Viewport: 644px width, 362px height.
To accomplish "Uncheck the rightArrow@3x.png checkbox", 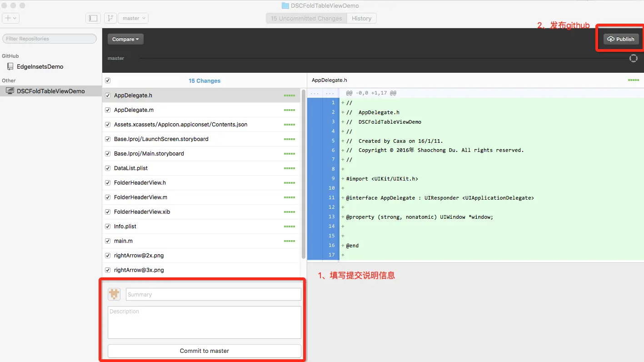I will coord(108,270).
